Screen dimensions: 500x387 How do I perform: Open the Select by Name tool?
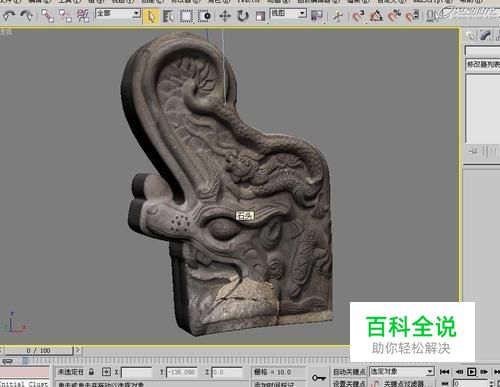click(169, 16)
